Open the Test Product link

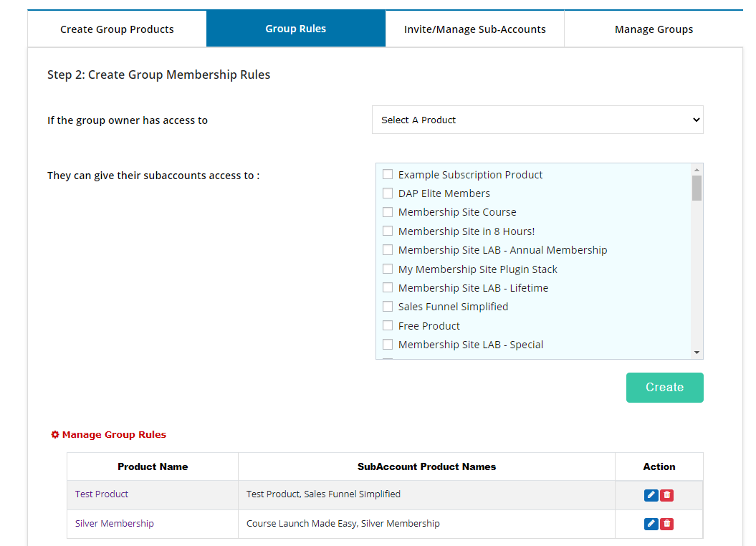(102, 494)
